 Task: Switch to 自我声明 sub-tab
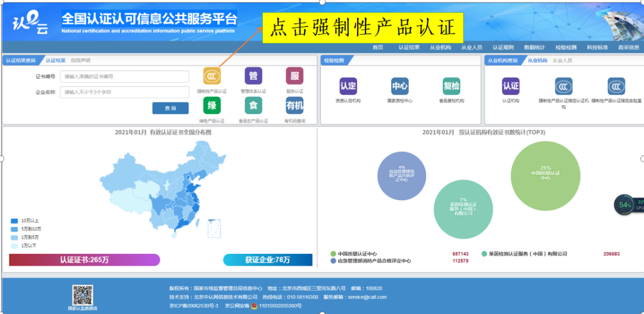pyautogui.click(x=80, y=61)
